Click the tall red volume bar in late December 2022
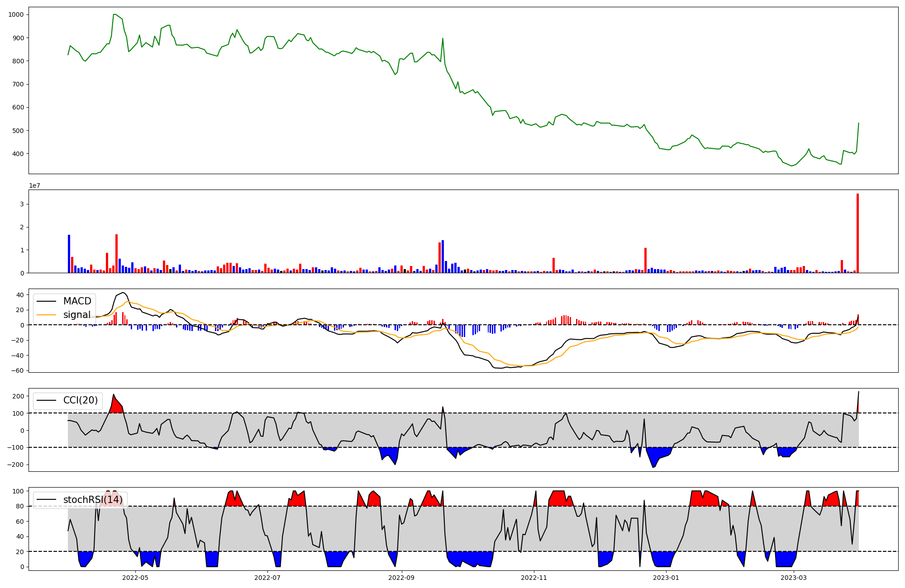Screen dimensions: 905x588 [x=645, y=260]
